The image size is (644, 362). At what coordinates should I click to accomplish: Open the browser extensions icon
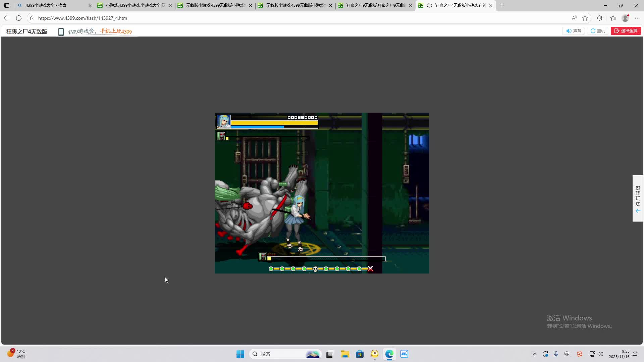(599, 18)
